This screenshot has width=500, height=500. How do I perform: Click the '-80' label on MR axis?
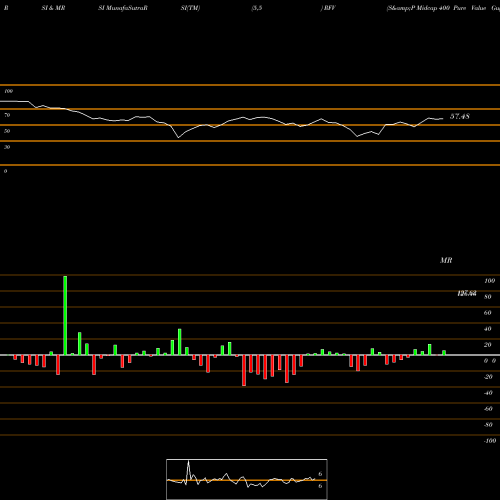pos(488,425)
